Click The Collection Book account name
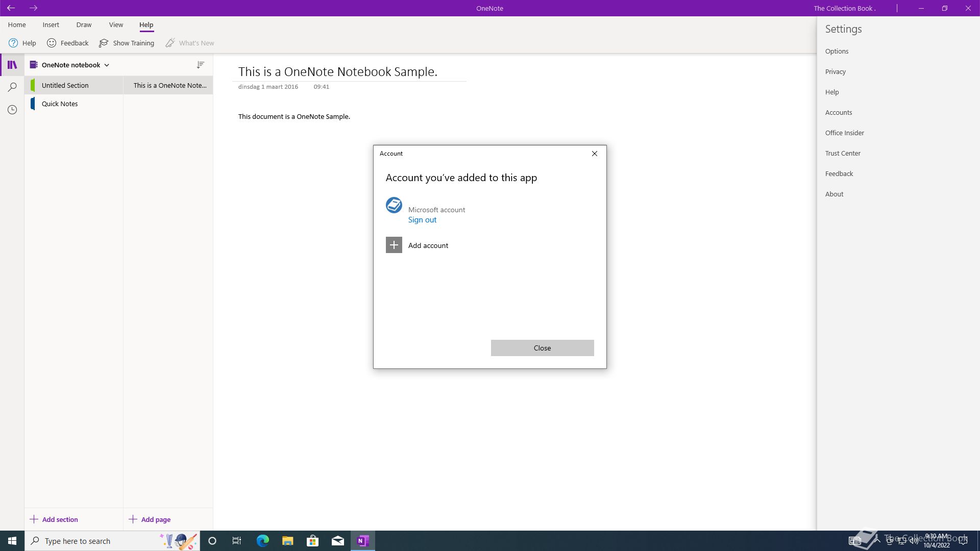 pyautogui.click(x=845, y=8)
